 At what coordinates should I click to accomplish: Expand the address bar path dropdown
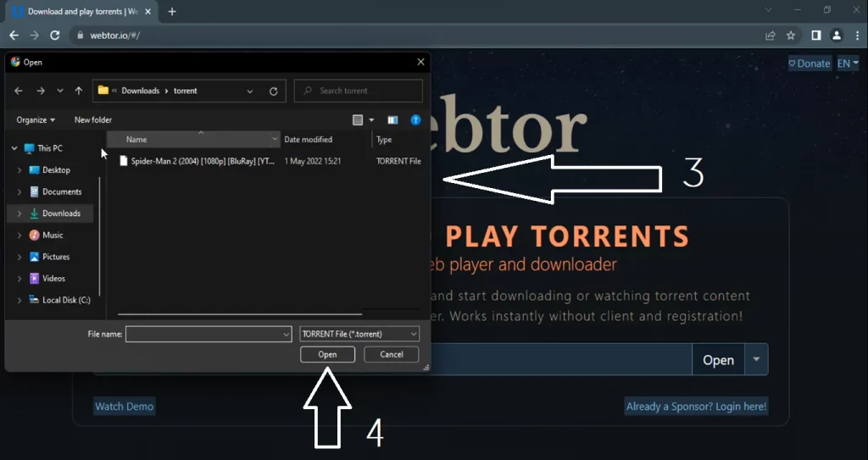pyautogui.click(x=250, y=91)
